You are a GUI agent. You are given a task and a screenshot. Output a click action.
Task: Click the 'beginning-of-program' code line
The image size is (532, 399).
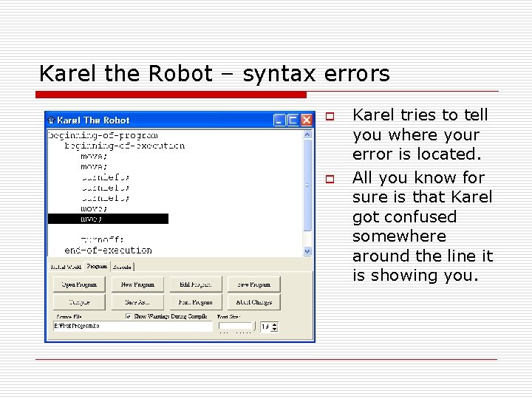(103, 135)
